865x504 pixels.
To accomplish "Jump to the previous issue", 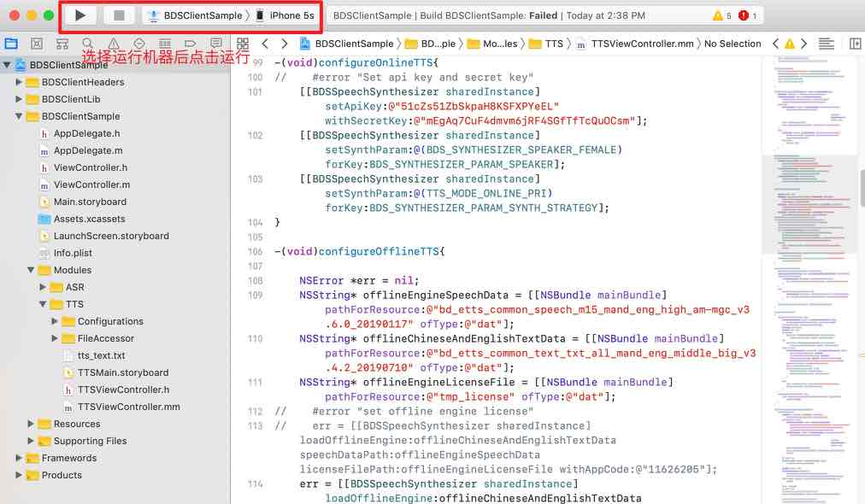I will pyautogui.click(x=775, y=44).
